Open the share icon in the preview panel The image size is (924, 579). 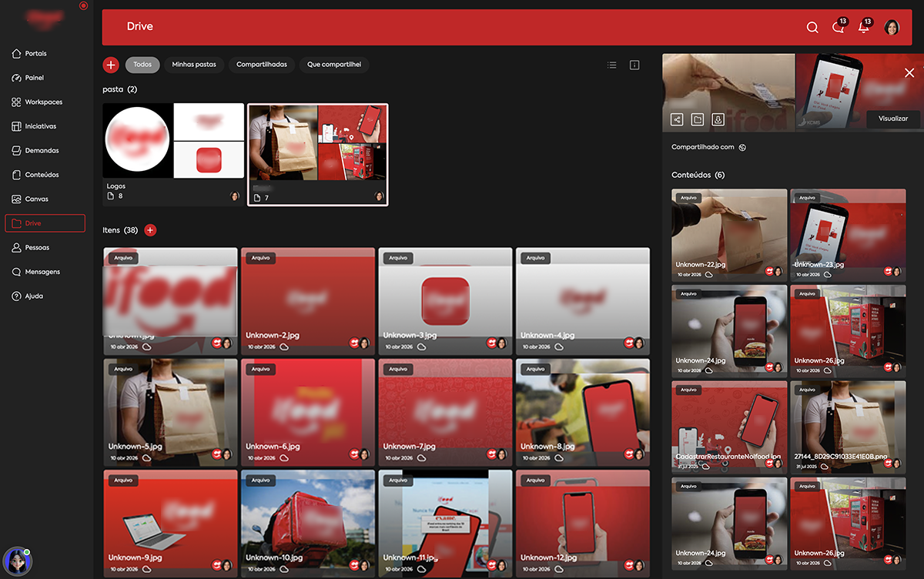pos(677,119)
